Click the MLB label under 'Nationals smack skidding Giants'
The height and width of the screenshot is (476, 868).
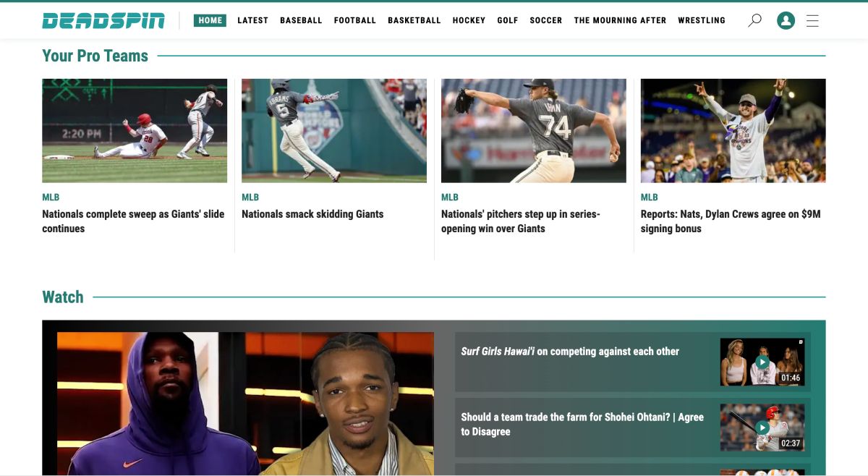coord(249,197)
